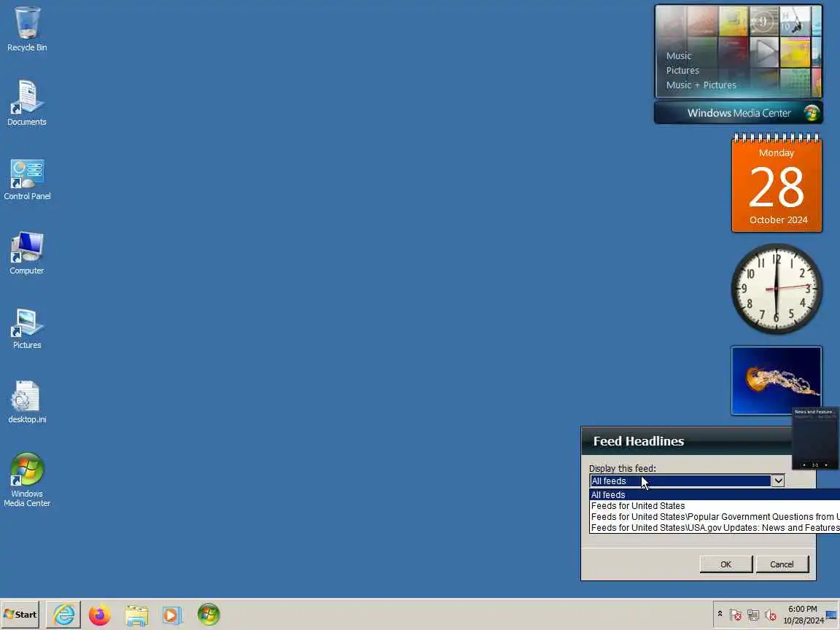840x630 pixels.
Task: Choose the Popular Government Questions feed option
Action: point(715,516)
